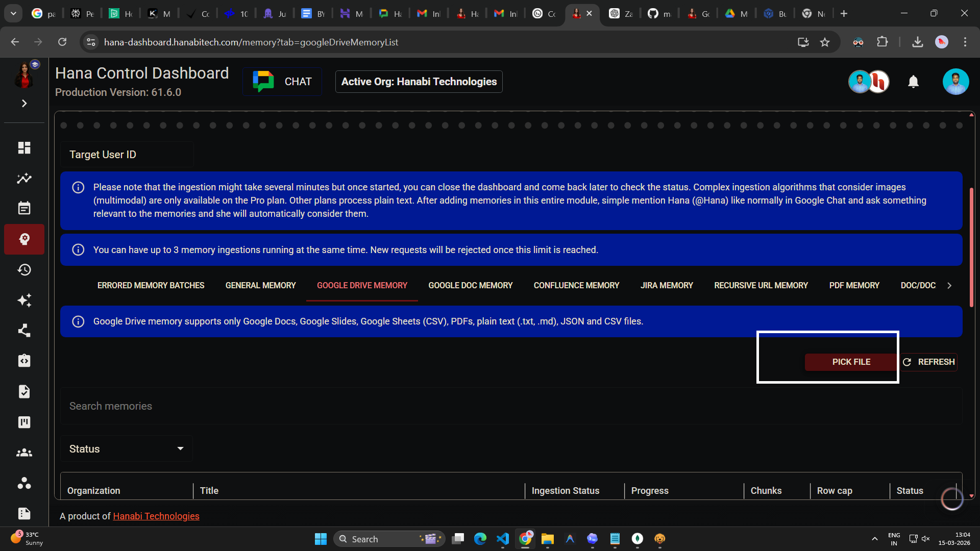This screenshot has width=980, height=551.
Task: Open the share nodes sidebar icon
Action: [x=24, y=331]
